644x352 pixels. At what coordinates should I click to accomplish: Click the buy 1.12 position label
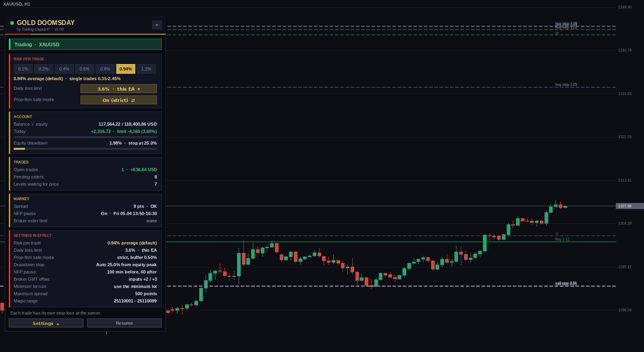562,239
